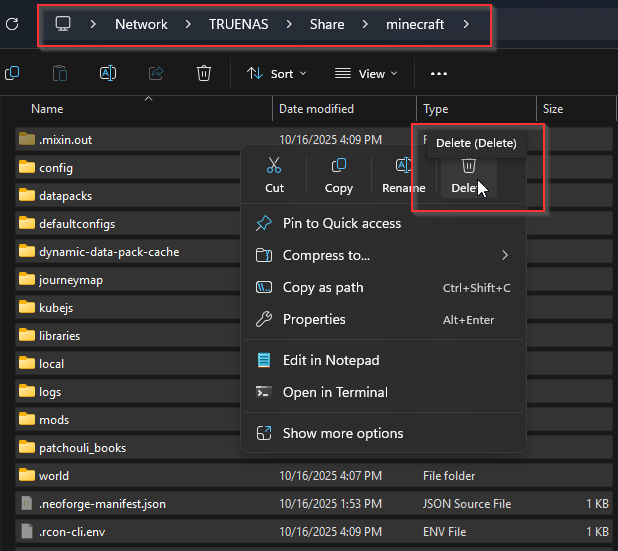
Task: Click the toolbar Delete trash can icon
Action: coord(204,73)
